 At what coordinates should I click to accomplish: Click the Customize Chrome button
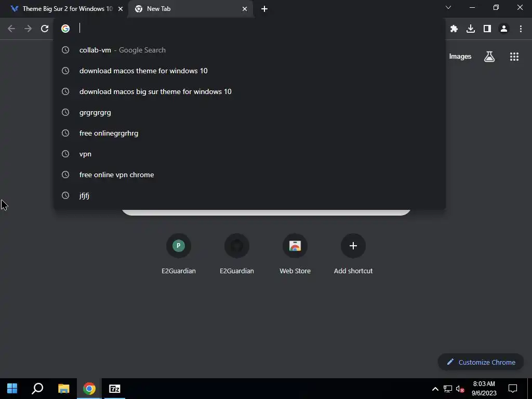click(481, 362)
